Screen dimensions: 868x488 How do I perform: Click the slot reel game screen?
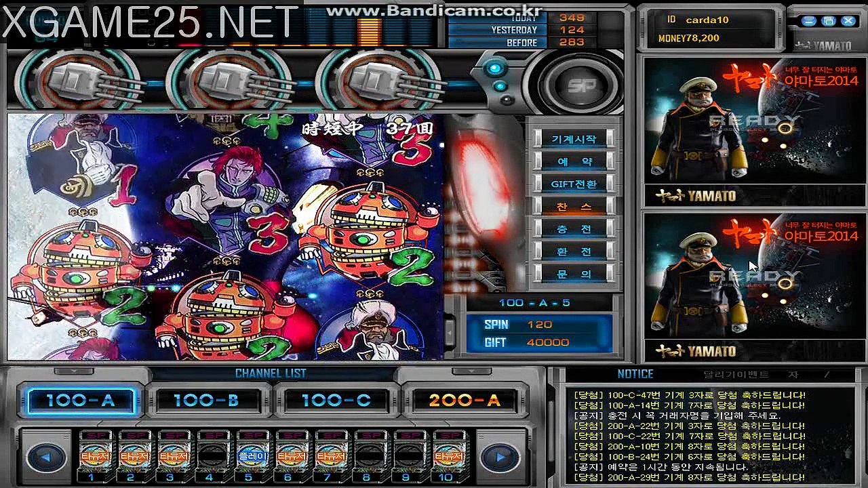coord(225,237)
